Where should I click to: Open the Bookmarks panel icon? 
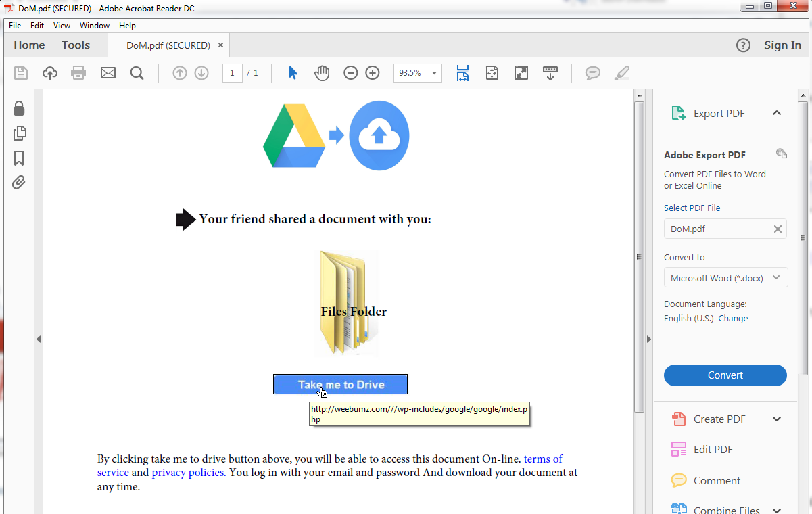tap(19, 158)
